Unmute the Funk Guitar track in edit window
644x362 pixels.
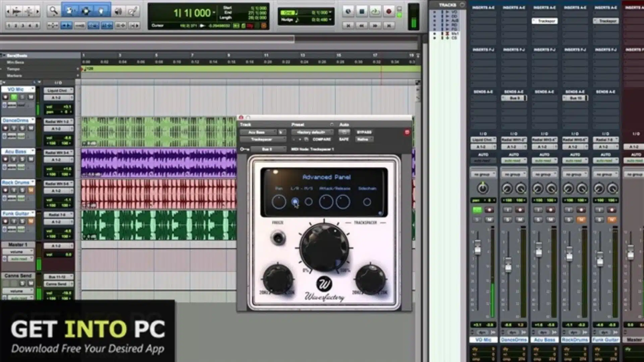click(31, 221)
